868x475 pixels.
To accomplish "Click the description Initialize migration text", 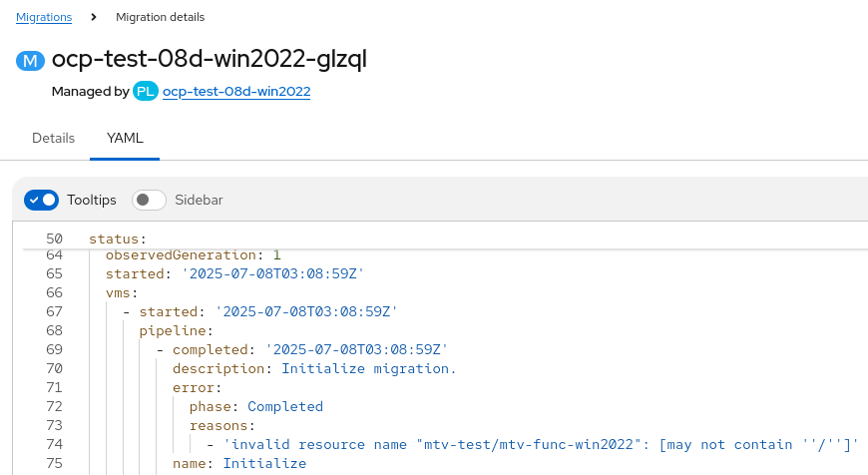I will (x=368, y=368).
